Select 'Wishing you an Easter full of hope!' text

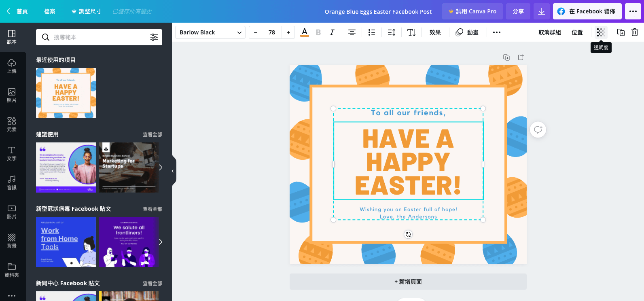[x=409, y=209]
